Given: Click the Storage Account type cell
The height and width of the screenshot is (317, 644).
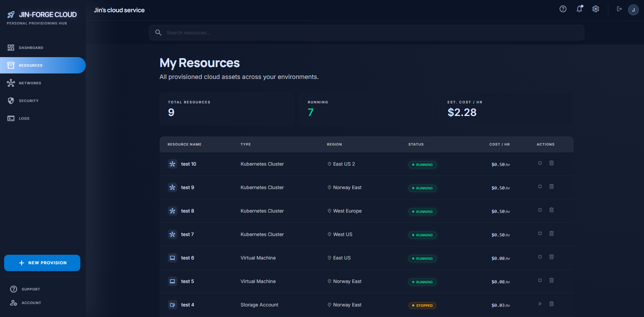Looking at the screenshot, I should (259, 305).
